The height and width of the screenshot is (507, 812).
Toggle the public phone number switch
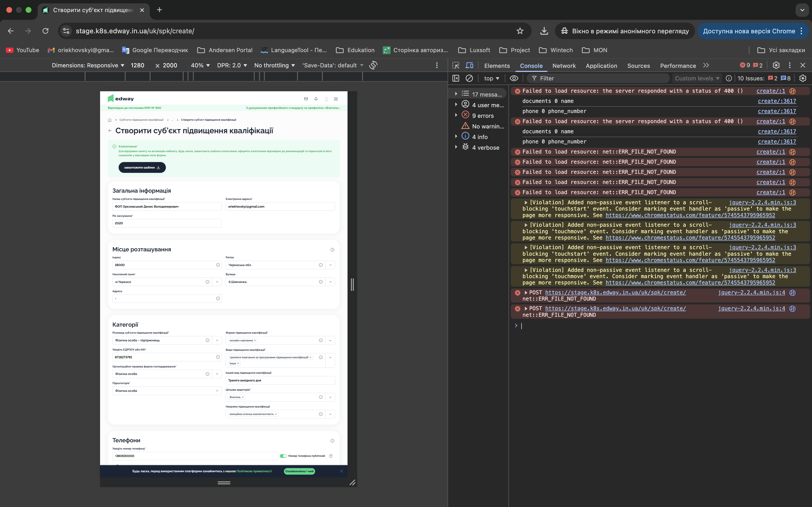pos(283,456)
